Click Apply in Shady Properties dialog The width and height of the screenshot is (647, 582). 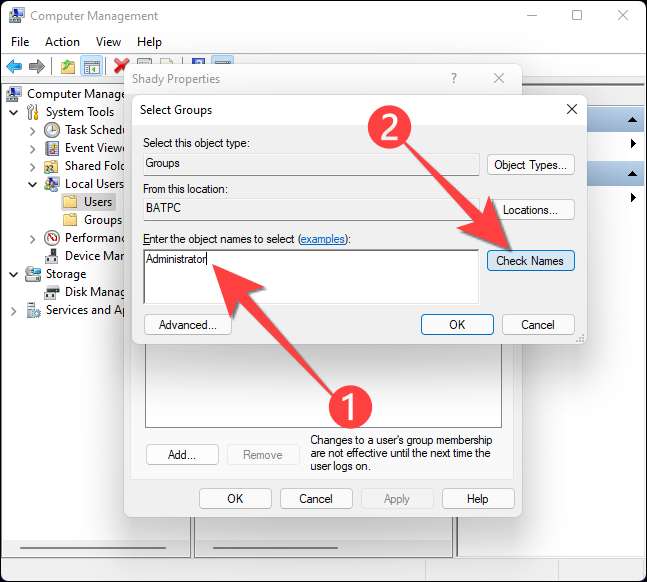397,499
